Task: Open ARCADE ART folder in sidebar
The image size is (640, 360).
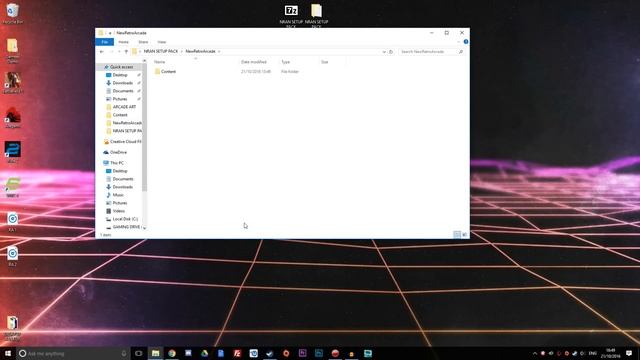Action: (124, 107)
